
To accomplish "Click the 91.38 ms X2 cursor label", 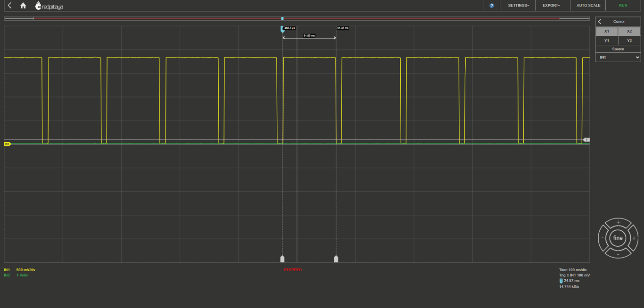I will [343, 28].
